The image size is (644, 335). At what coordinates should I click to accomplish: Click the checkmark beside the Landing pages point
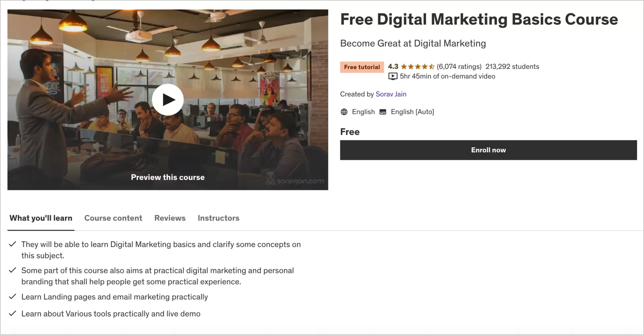pos(12,296)
